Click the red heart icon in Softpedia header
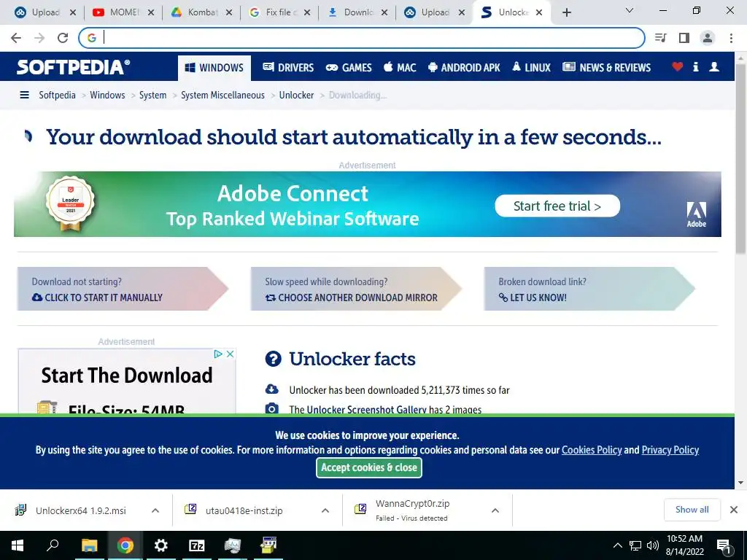Viewport: 747px width, 560px height. point(677,67)
